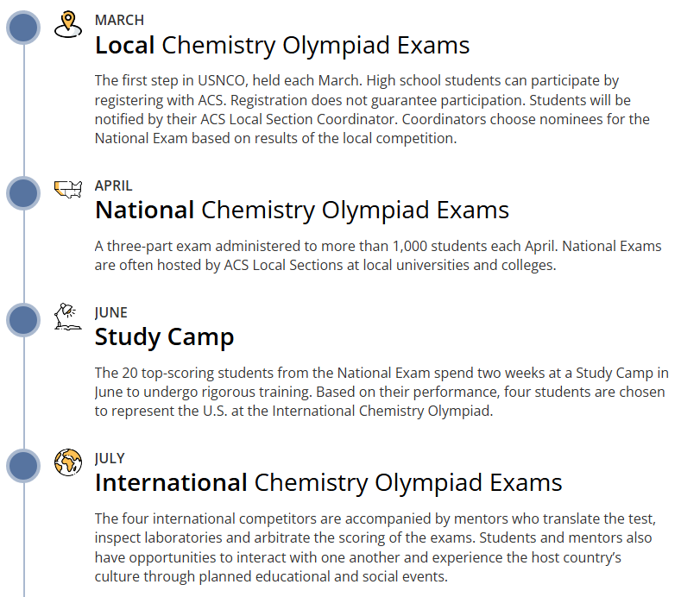The image size is (700, 597).
Task: Select the July timeline circle marker
Action: pyautogui.click(x=24, y=466)
